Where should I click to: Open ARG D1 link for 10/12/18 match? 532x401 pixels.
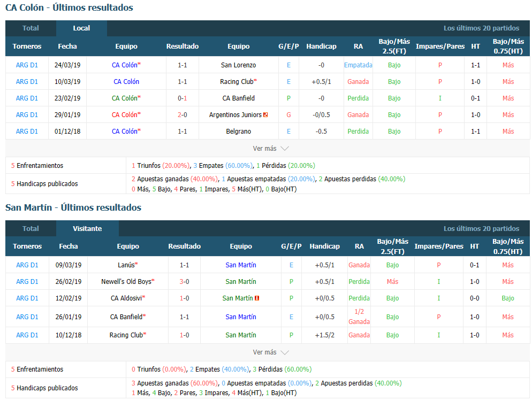[x=27, y=335]
